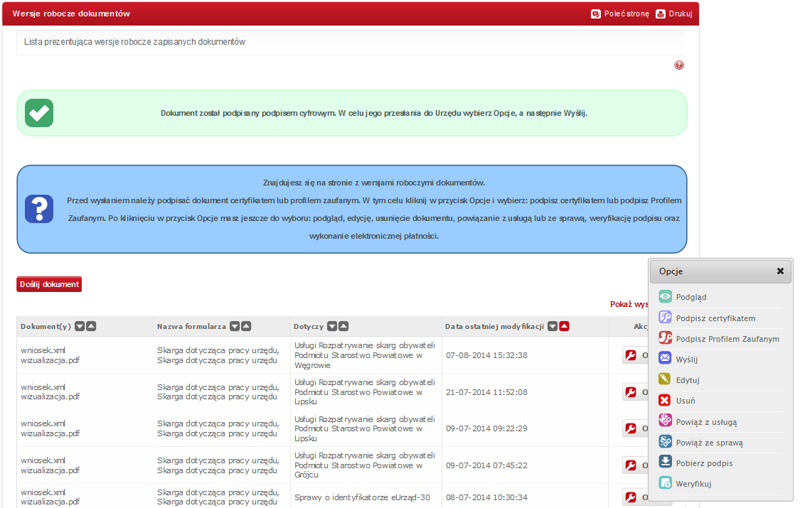The image size is (800, 508).
Task: Click the Pobierz podpis download icon
Action: (665, 463)
